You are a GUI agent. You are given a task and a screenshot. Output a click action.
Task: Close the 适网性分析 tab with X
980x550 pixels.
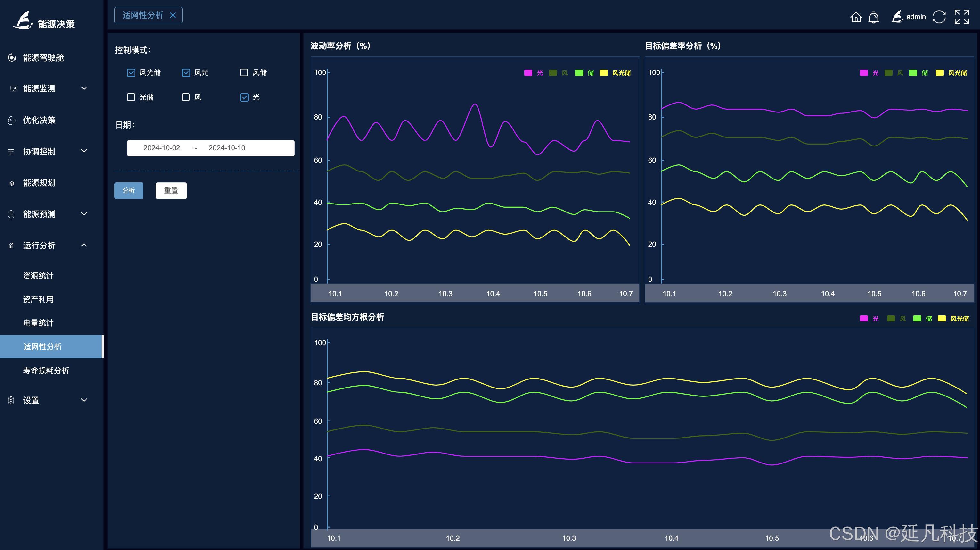coord(173,15)
